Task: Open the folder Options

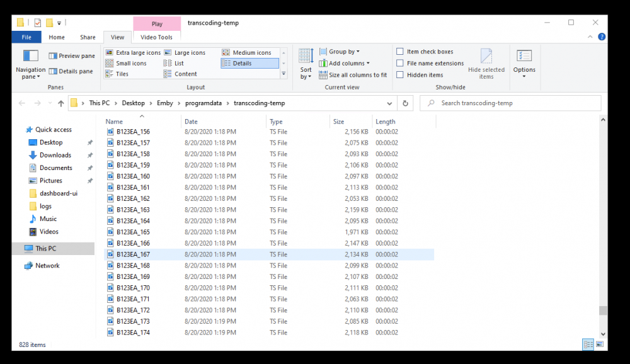Action: pyautogui.click(x=524, y=63)
